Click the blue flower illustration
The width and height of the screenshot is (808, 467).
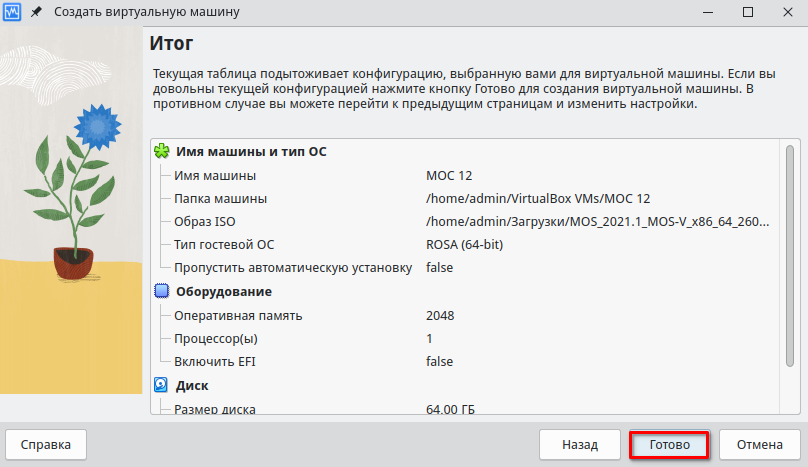coord(95,126)
